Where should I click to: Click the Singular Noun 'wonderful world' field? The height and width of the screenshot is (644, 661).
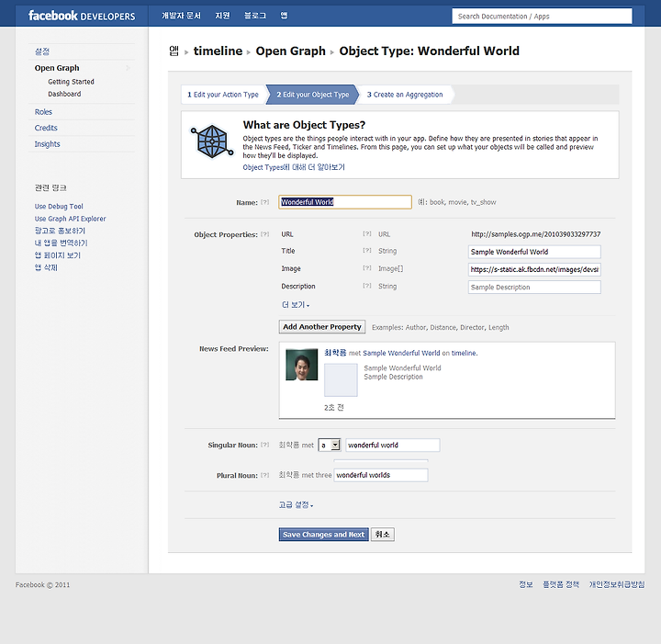point(393,445)
